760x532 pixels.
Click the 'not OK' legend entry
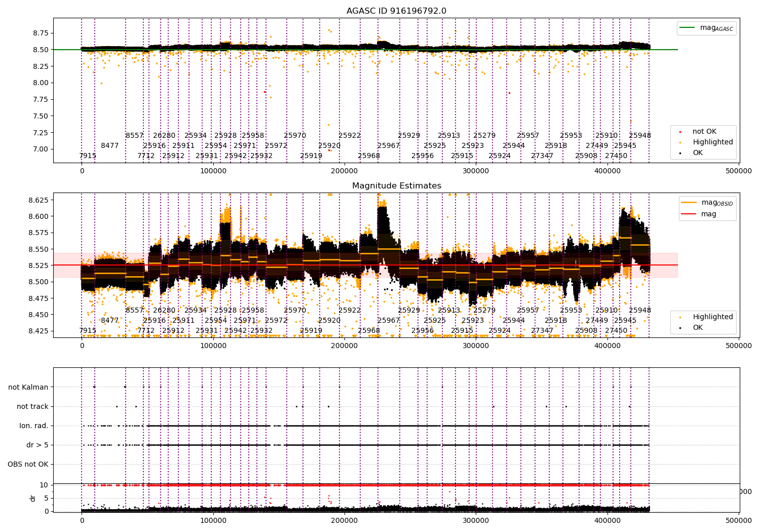pos(704,132)
